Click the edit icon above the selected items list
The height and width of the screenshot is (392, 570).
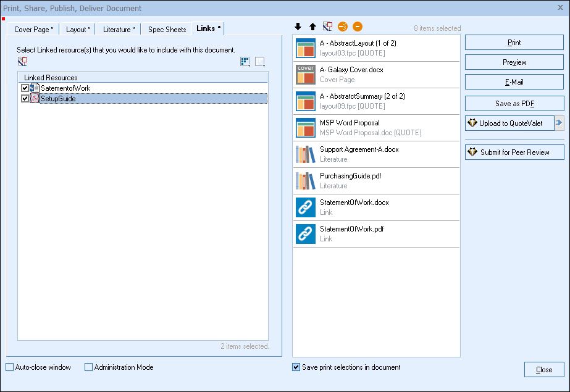[x=328, y=27]
